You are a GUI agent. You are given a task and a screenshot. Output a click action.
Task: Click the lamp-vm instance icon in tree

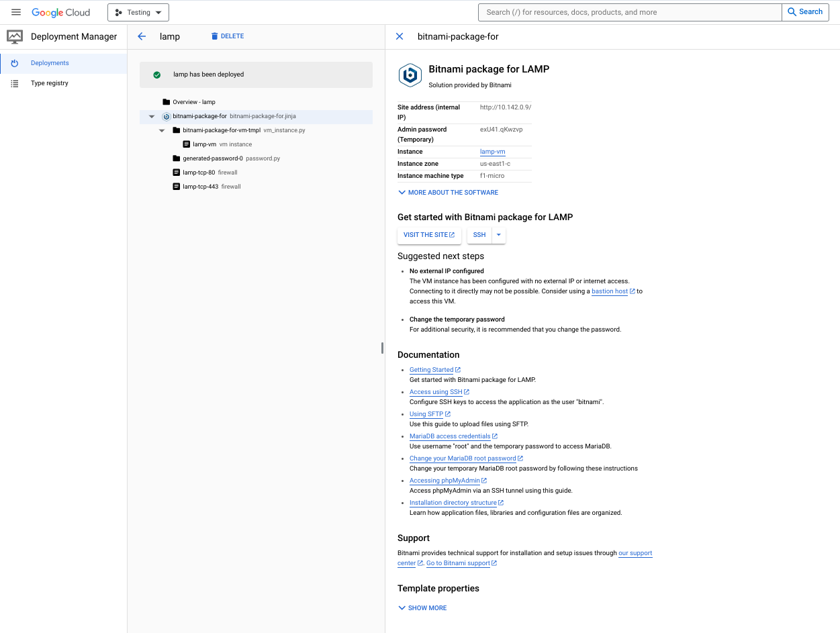pyautogui.click(x=187, y=144)
